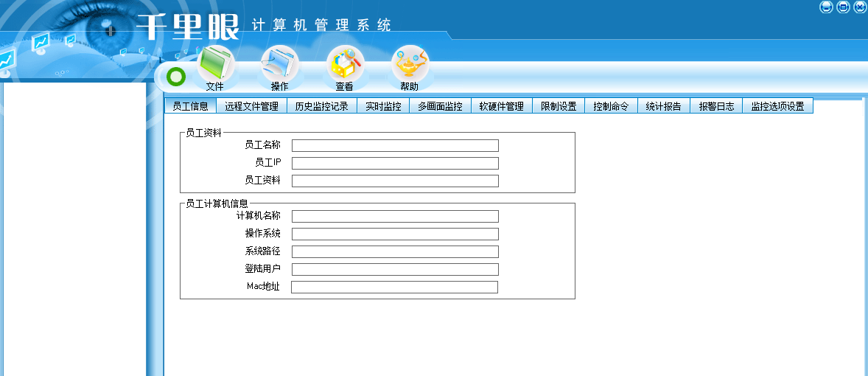View the 报警日志 tab
The height and width of the screenshot is (376, 868).
716,105
